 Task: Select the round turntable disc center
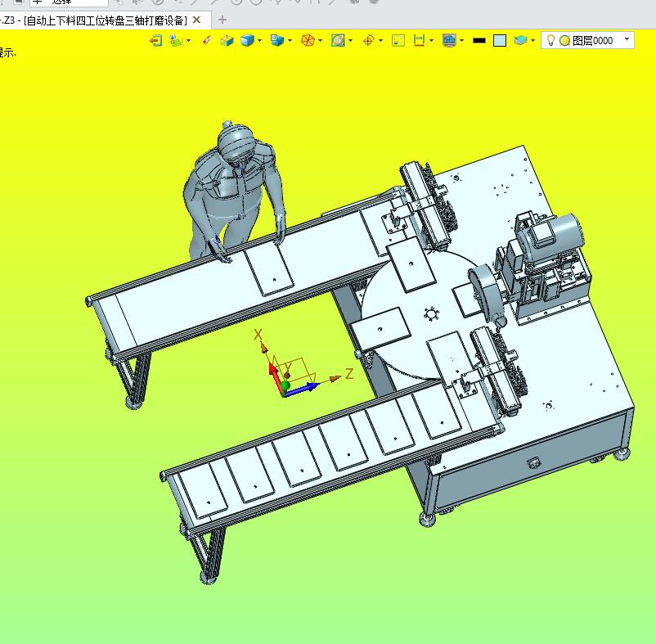(x=431, y=314)
